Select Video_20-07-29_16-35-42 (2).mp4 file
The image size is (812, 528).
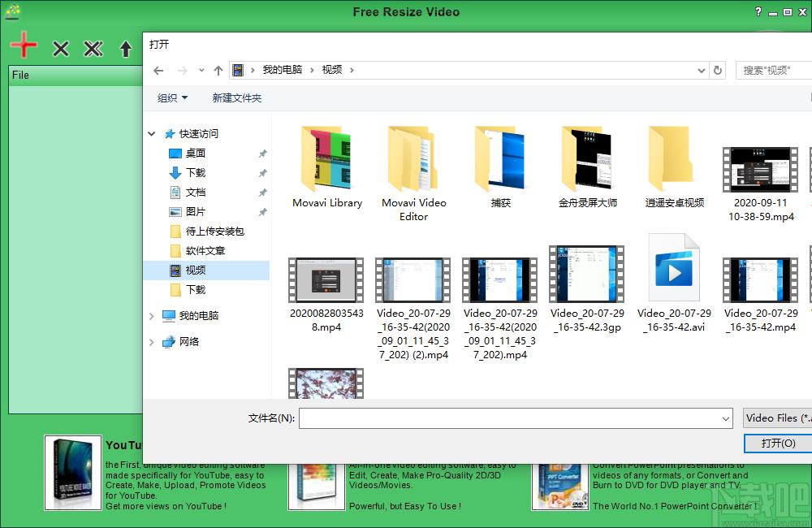(413, 309)
